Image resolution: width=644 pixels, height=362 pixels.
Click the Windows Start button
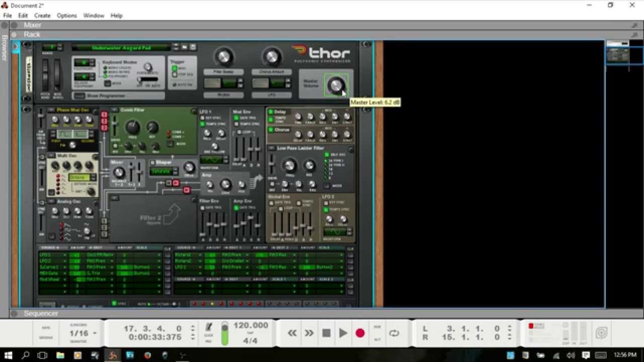tap(9, 355)
